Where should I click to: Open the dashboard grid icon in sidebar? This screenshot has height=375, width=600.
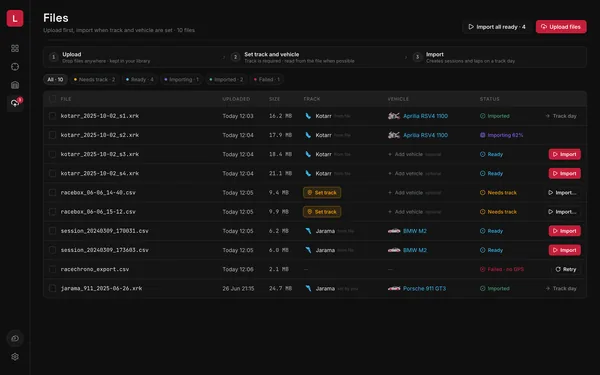click(x=15, y=48)
